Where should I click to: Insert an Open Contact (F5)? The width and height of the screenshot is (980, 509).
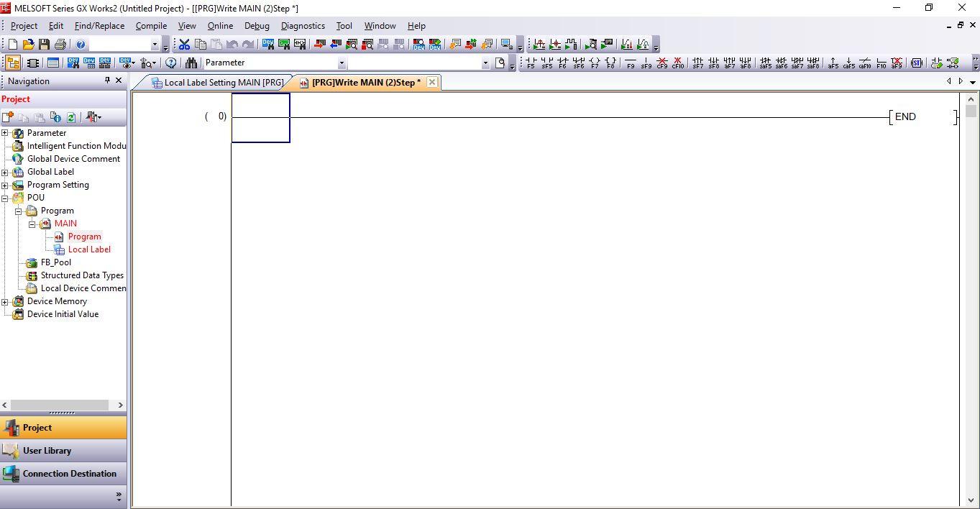(530, 63)
